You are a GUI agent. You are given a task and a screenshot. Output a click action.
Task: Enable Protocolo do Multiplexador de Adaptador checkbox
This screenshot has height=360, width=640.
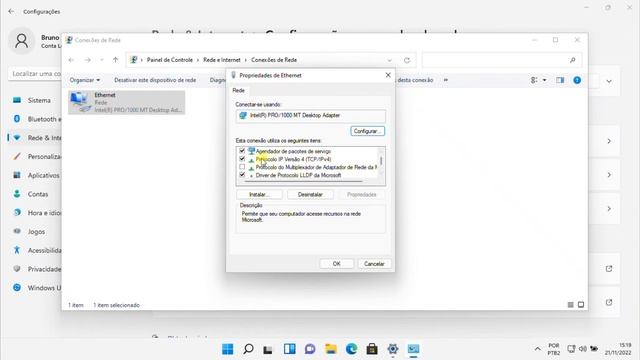tap(242, 167)
